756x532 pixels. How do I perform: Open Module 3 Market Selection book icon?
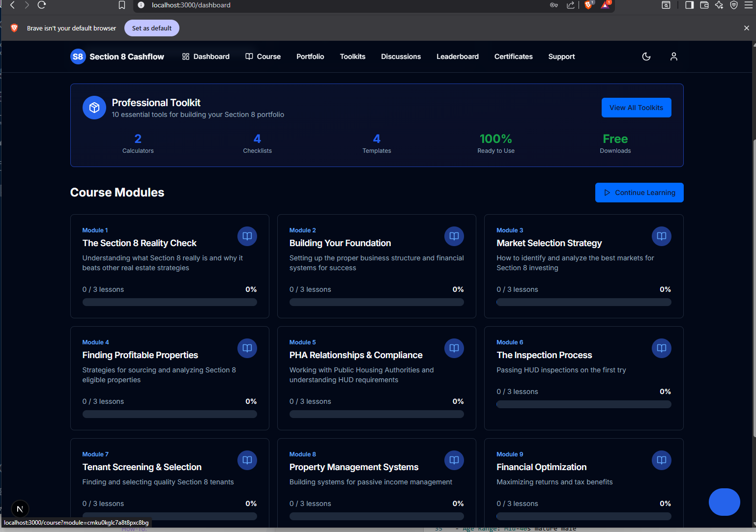click(x=661, y=236)
